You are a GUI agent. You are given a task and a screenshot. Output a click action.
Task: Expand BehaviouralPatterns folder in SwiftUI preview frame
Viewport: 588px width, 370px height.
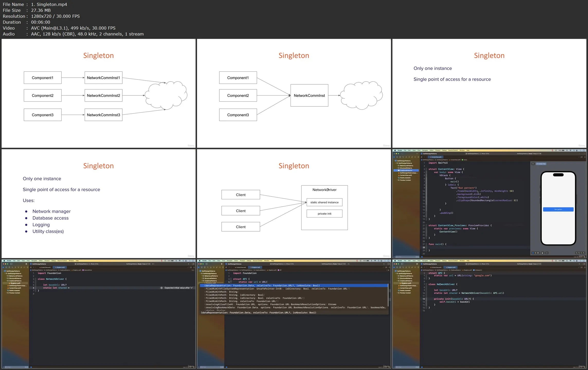pos(397,166)
